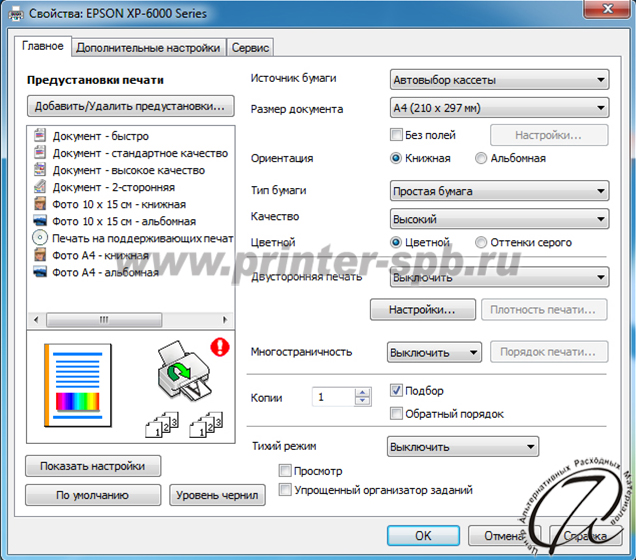This screenshot has height=560, width=636.
Task: Click the 'Показать настройки' button
Action: click(93, 466)
